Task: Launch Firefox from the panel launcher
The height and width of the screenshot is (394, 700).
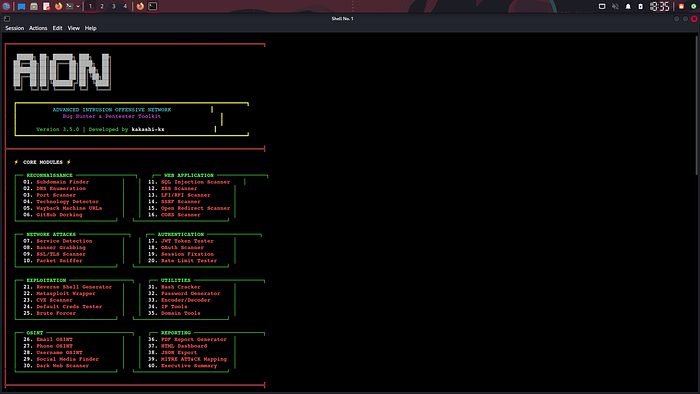Action: [x=58, y=6]
